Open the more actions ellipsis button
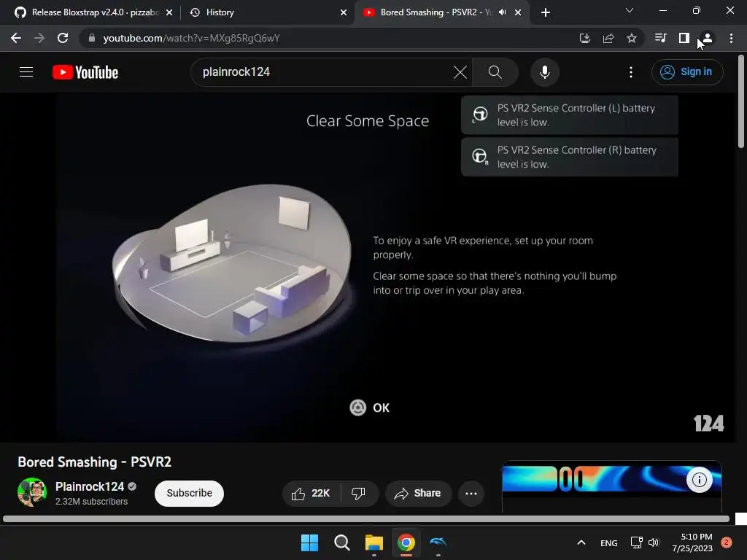 pos(471,494)
